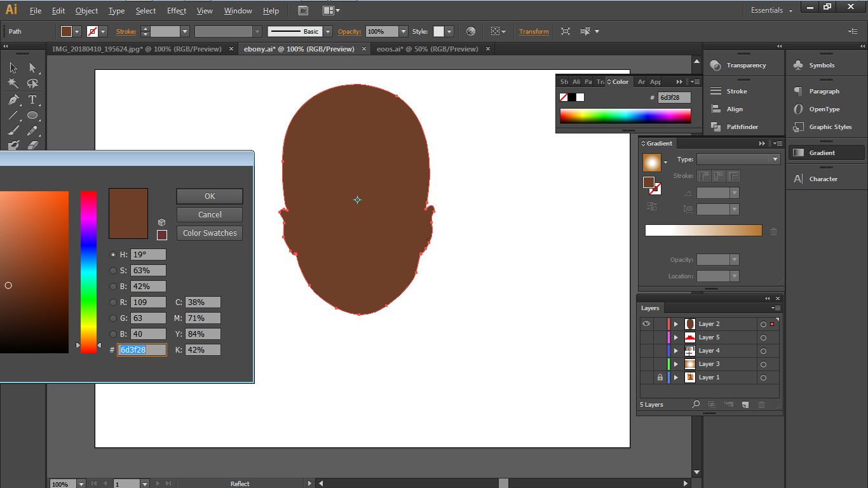Hide Layer 2 using its eye icon
This screenshot has width=868, height=488.
[x=646, y=324]
